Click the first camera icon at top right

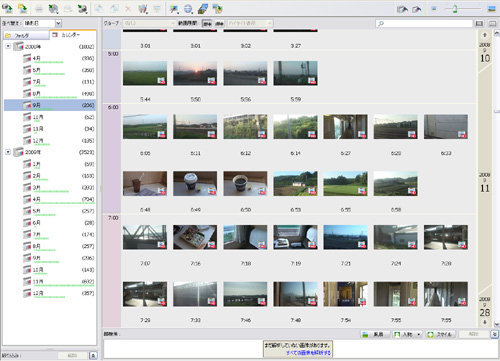point(402,9)
